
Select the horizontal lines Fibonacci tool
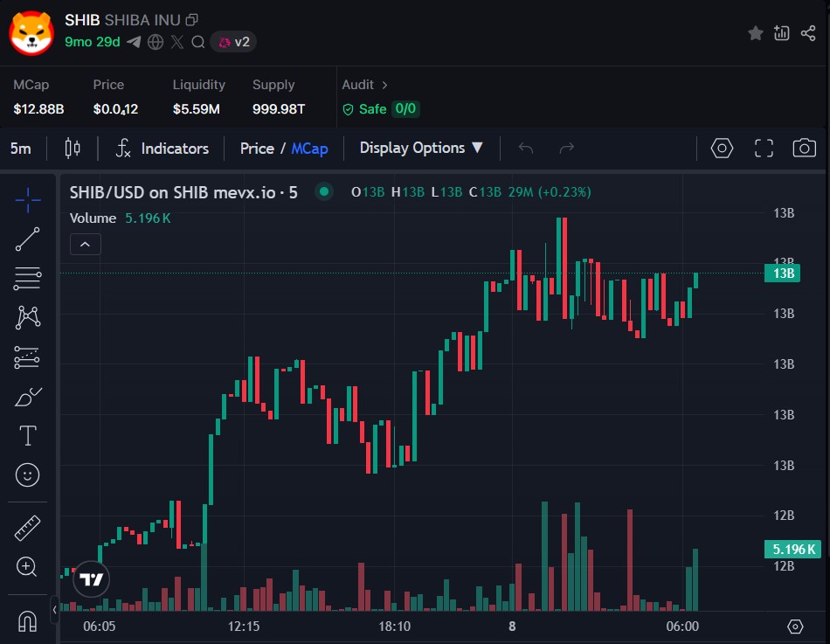(x=28, y=279)
